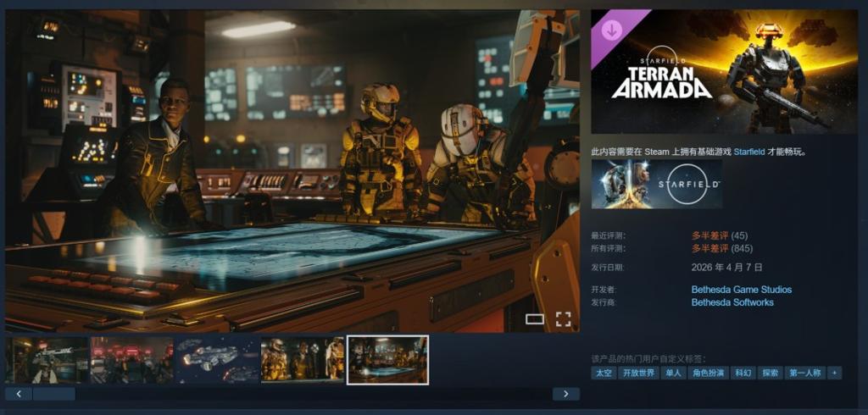
Task: Click the main screenshot of command room
Action: (292, 171)
